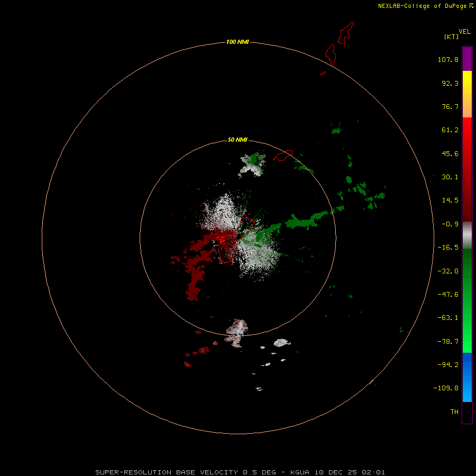
Task: Click the -0.9 legend value
Action: tap(450, 224)
